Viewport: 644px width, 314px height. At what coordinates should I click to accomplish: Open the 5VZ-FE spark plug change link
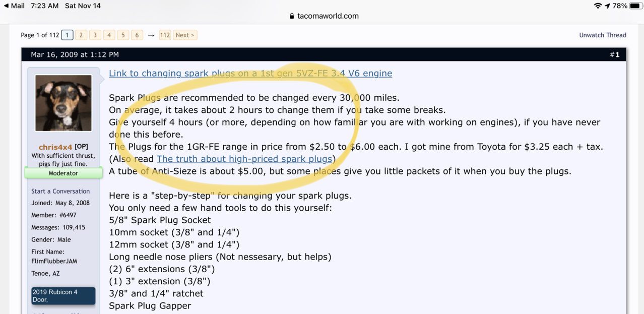pos(250,73)
